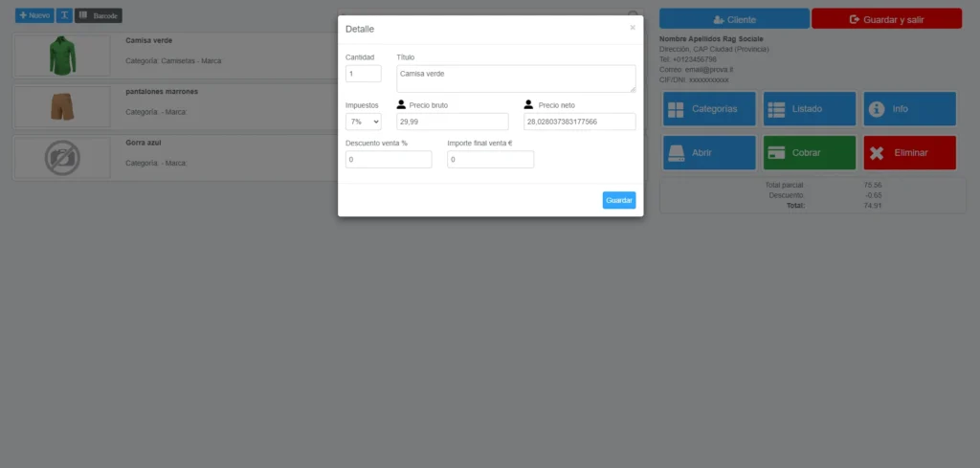980x468 pixels.
Task: Open the Info tile
Action: click(910, 109)
